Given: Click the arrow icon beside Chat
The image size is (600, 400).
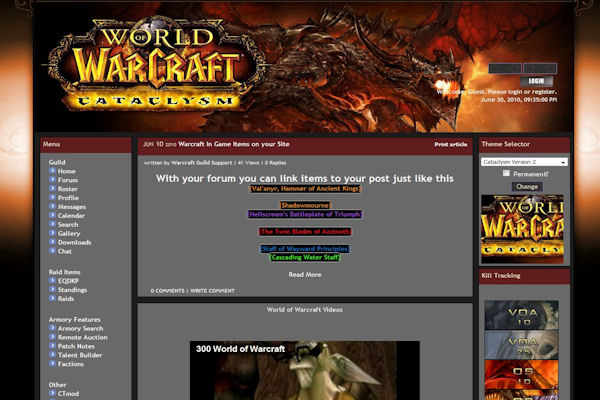Looking at the screenshot, I should [52, 251].
